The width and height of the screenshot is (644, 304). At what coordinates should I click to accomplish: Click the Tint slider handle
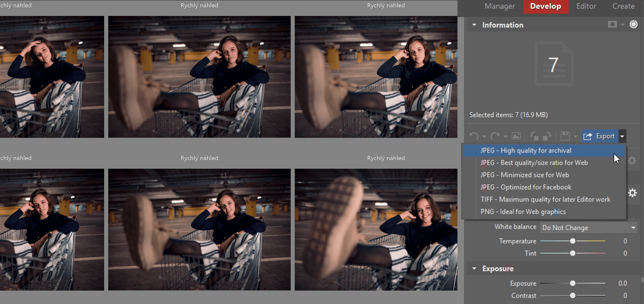[x=573, y=253]
